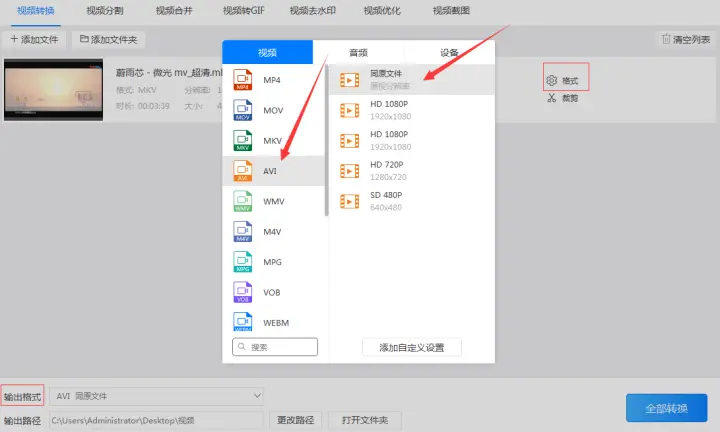Select the WMV format icon
The height and width of the screenshot is (432, 720).
click(242, 201)
